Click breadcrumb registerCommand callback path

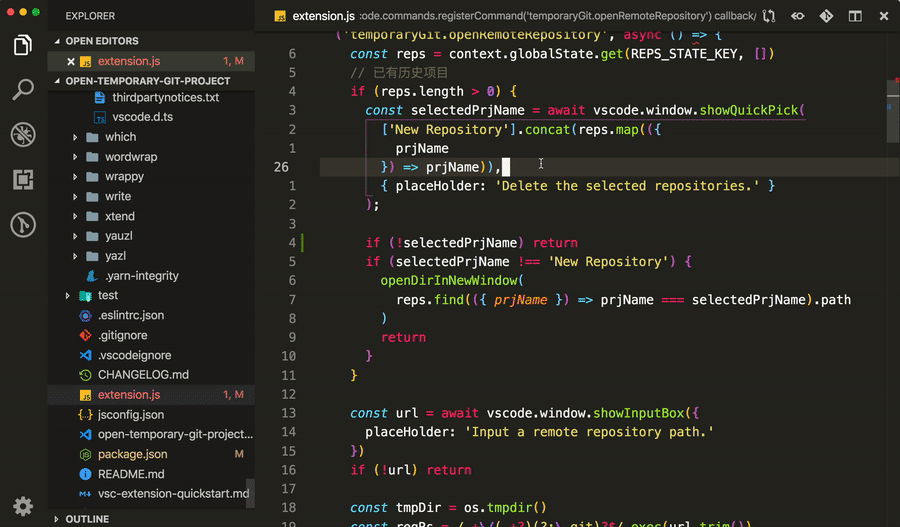point(558,16)
